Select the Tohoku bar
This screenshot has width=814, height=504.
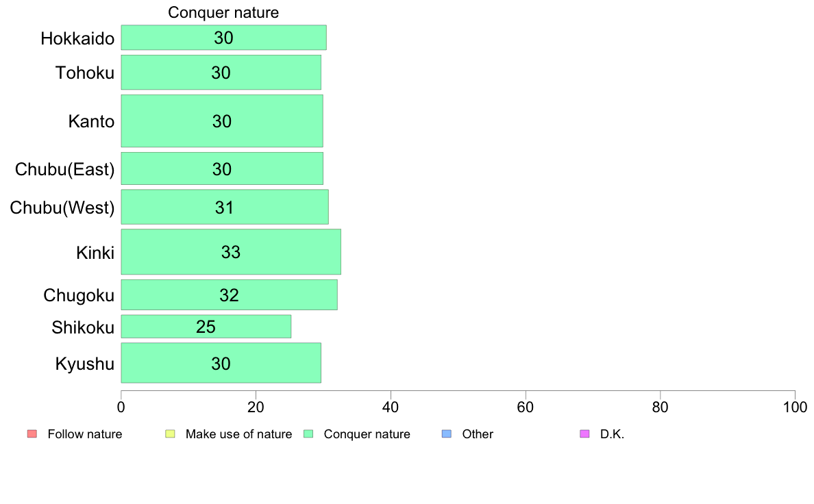click(221, 72)
